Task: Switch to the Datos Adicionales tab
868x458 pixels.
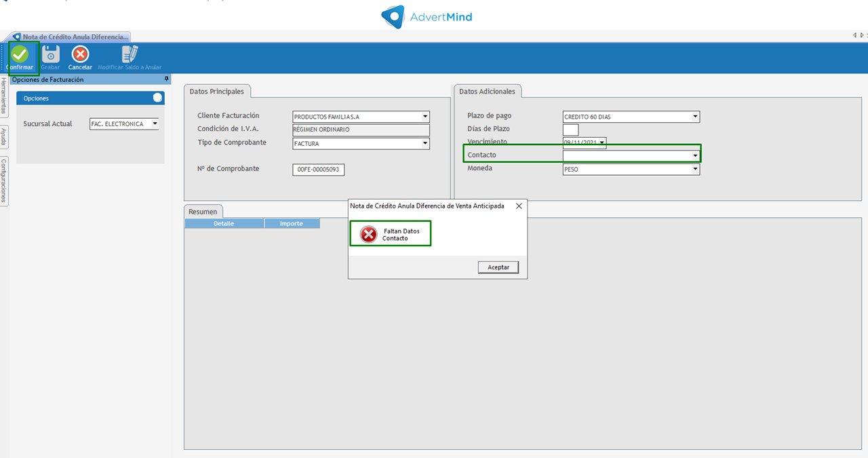Action: 487,92
